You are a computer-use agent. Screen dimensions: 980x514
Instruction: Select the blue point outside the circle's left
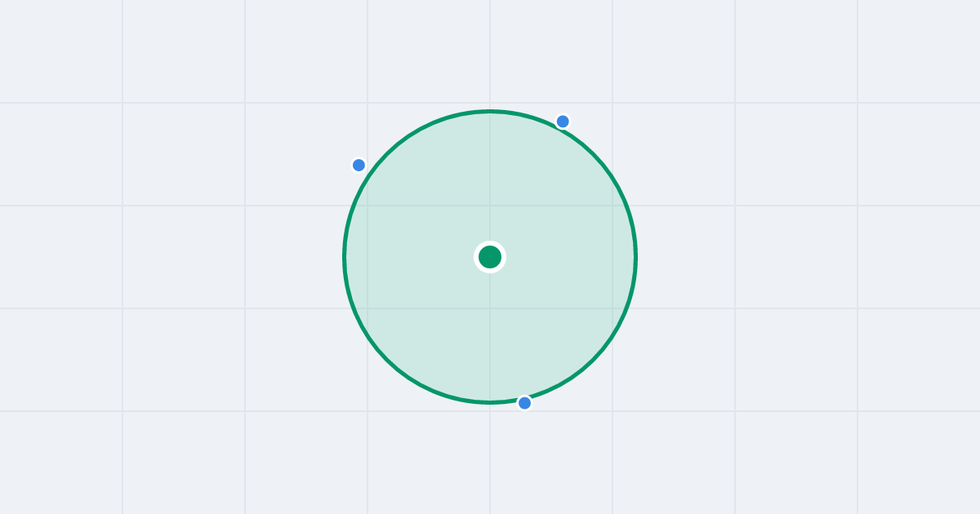tap(359, 165)
